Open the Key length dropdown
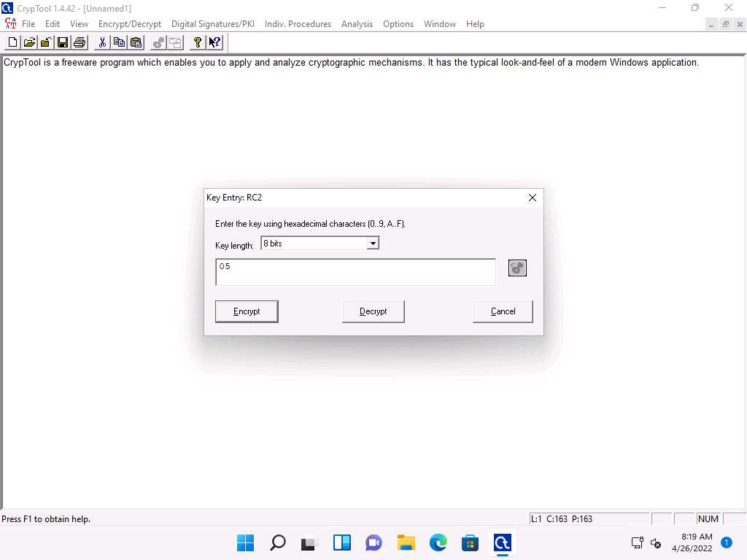 (373, 244)
